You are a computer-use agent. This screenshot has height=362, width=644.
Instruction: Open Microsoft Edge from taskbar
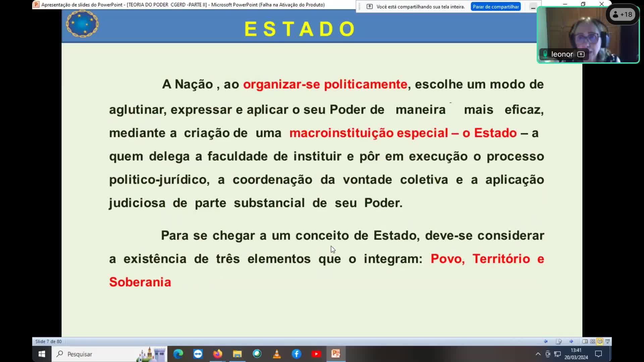point(178,354)
